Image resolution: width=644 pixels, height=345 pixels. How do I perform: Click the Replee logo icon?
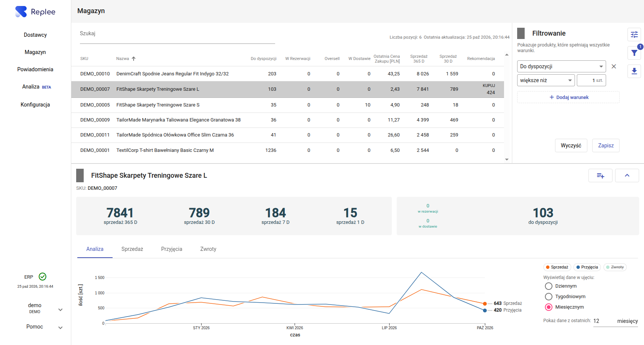21,12
